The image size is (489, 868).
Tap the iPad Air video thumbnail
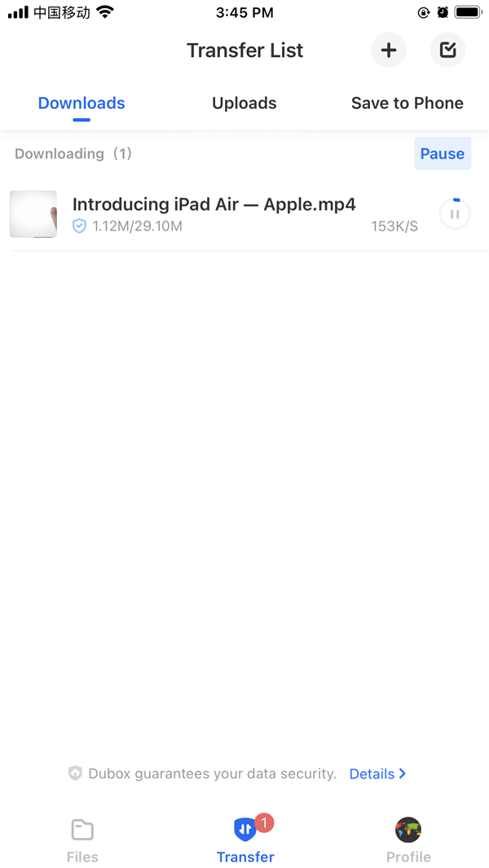pyautogui.click(x=33, y=214)
